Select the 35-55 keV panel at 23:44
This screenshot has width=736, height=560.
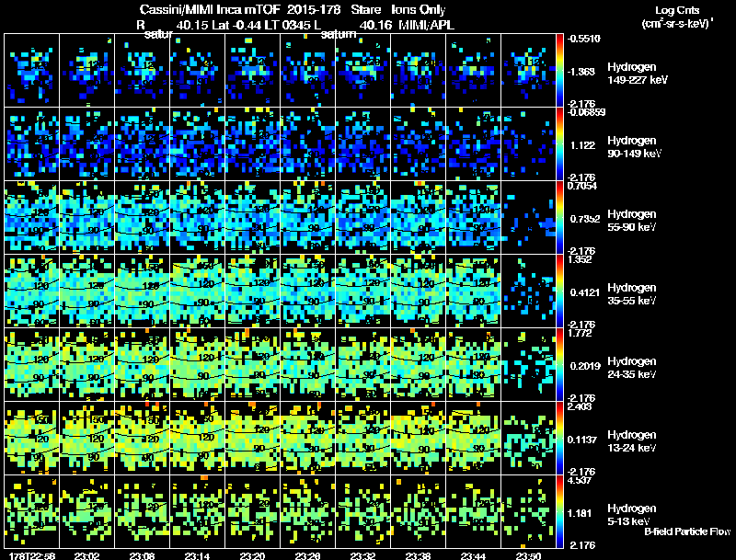point(474,291)
